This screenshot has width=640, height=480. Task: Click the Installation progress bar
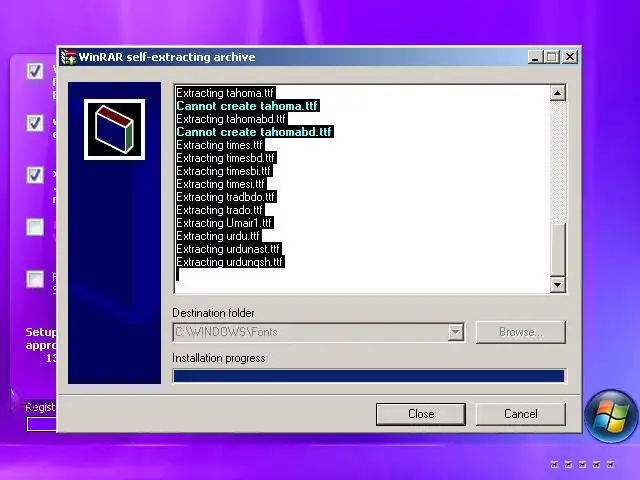[x=369, y=376]
